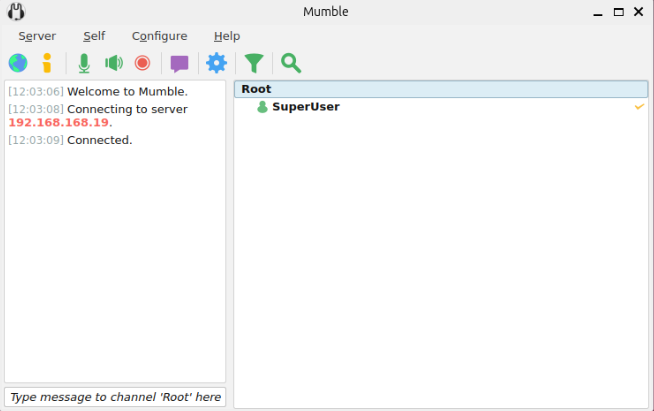The image size is (654, 411).
Task: Open the Configure menu
Action: 159,36
